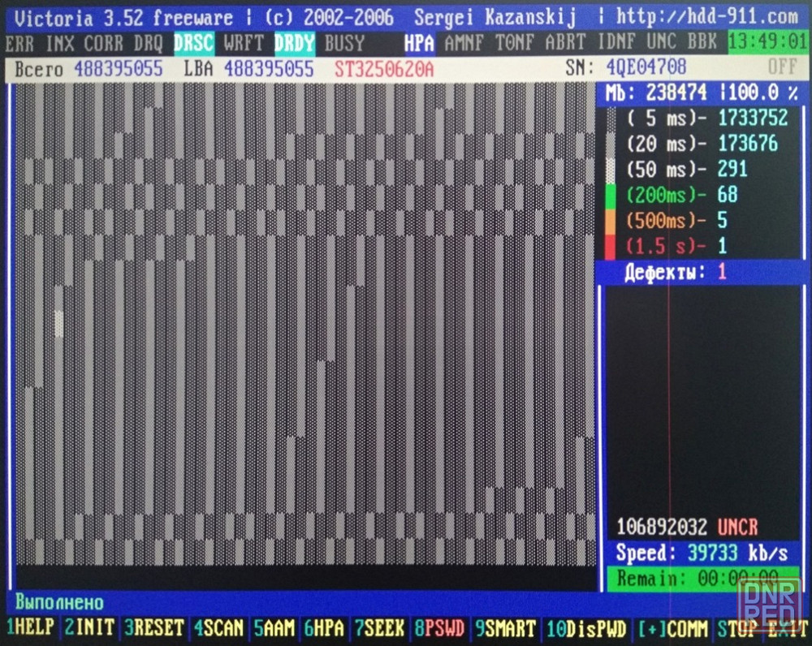Select the ABRT error flag

coord(565,42)
